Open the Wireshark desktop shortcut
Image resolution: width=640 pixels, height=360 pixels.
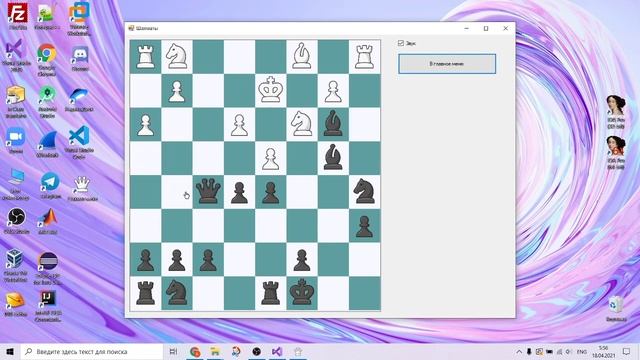pos(47,144)
